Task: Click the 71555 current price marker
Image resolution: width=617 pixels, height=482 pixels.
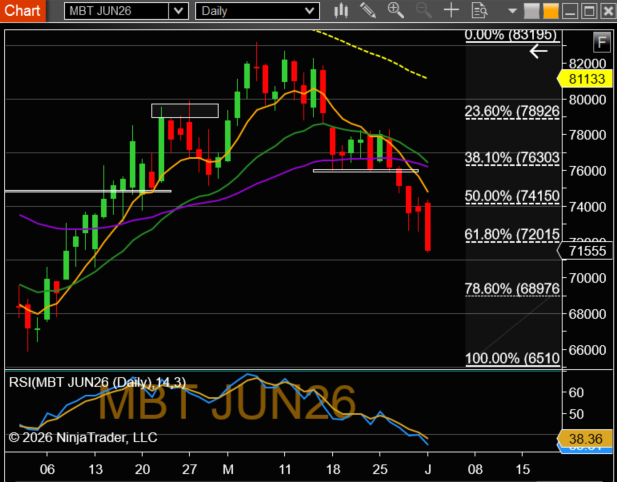Action: 586,251
